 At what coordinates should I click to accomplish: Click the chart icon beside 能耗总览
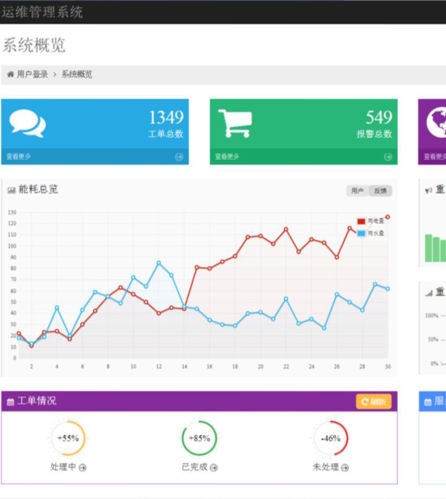12,190
